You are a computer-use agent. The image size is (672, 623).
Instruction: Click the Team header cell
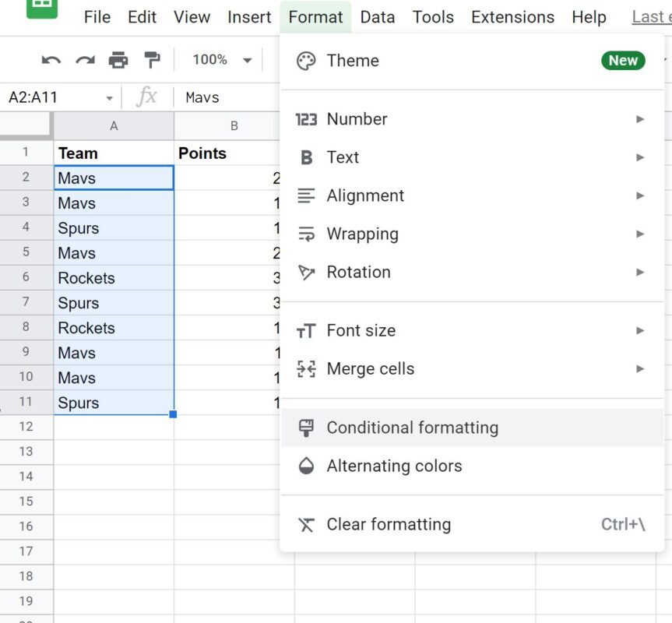coord(114,153)
